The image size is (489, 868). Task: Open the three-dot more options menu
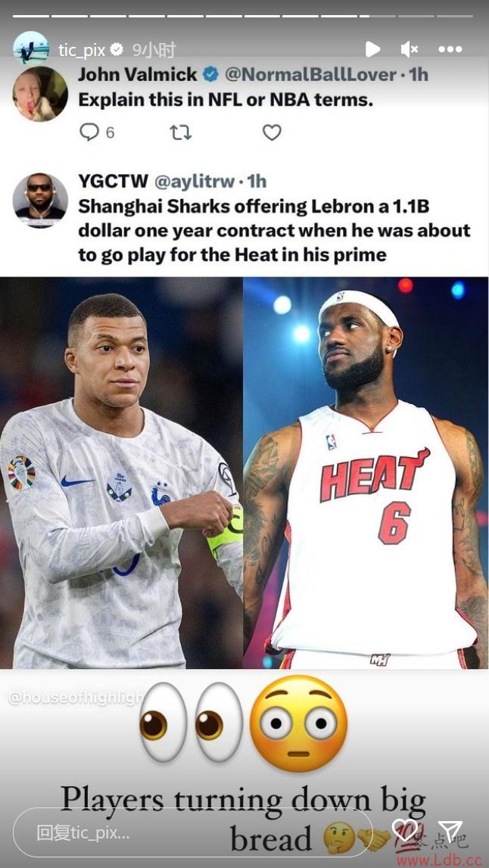[x=450, y=49]
